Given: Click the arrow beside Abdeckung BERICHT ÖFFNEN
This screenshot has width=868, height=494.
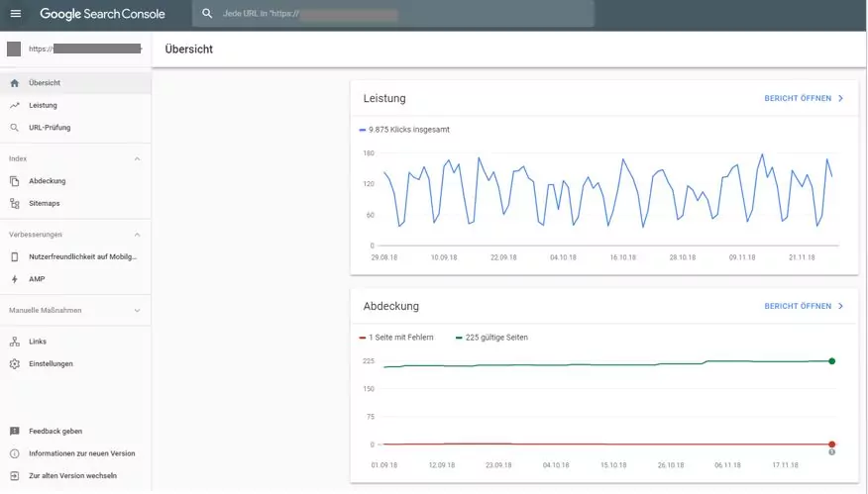Looking at the screenshot, I should pos(841,306).
